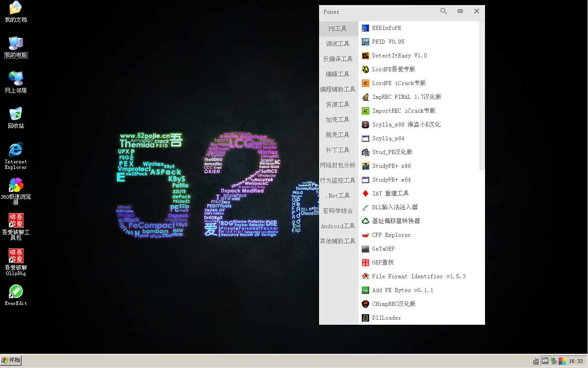The image size is (588, 368).
Task: Select the 我的电脑 desktop icon
Action: point(16,47)
